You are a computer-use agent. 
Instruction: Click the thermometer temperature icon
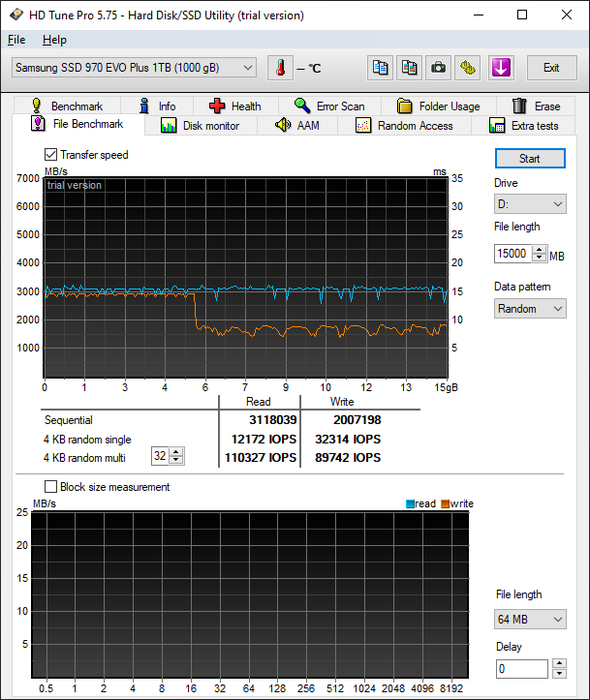[x=281, y=68]
